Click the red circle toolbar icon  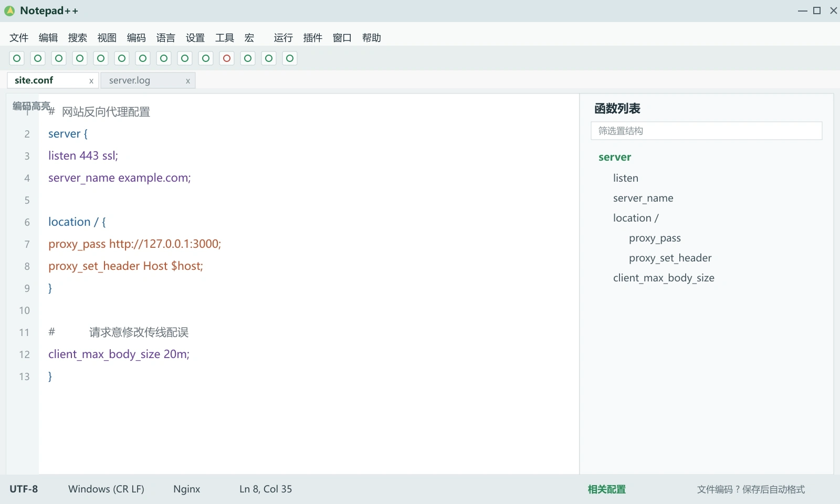(x=227, y=58)
